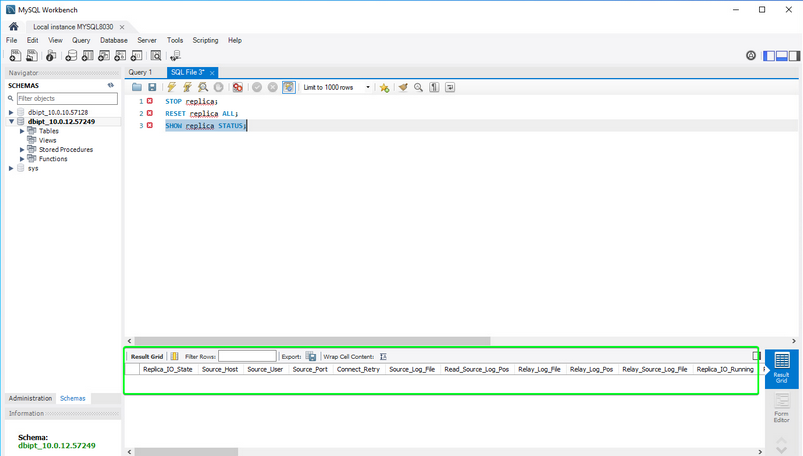Screen dimensions: 803x456
Task: Open the Form Editor side button
Action: (781, 408)
